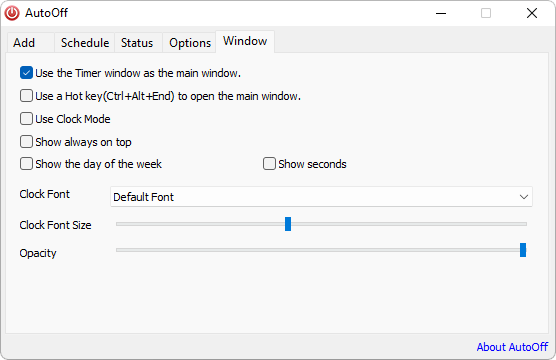Image resolution: width=556 pixels, height=360 pixels.
Task: Click the Opacity slider handle
Action: [523, 250]
